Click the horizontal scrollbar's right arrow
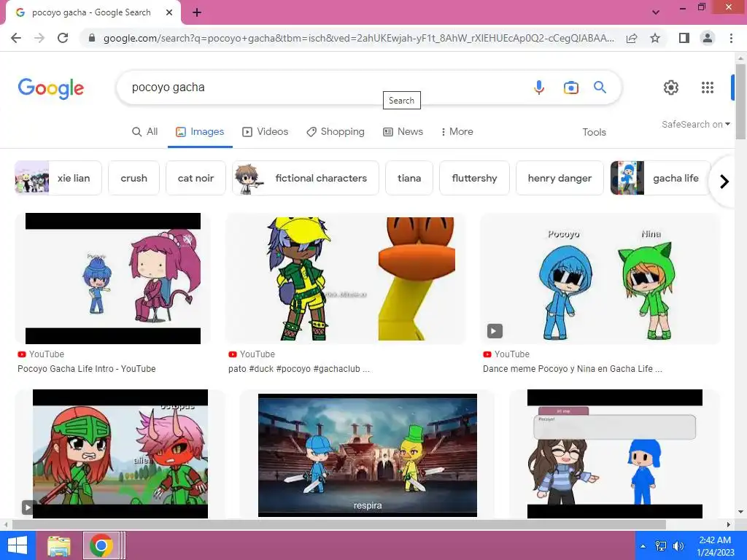The image size is (747, 560). [729, 525]
